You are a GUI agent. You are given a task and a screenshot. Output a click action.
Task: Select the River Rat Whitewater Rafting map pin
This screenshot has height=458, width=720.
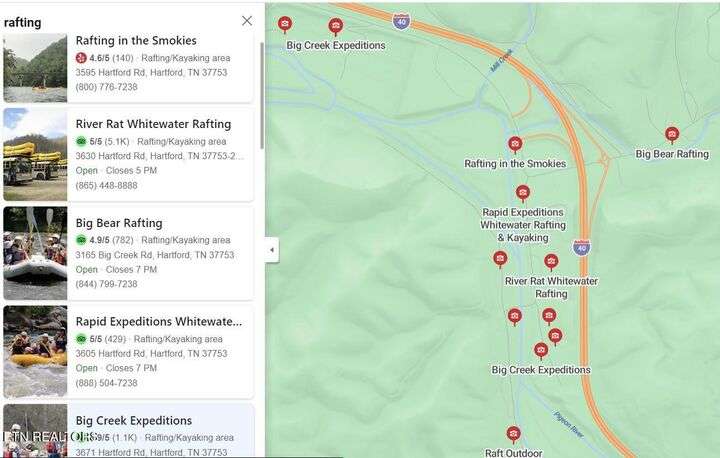[551, 262]
